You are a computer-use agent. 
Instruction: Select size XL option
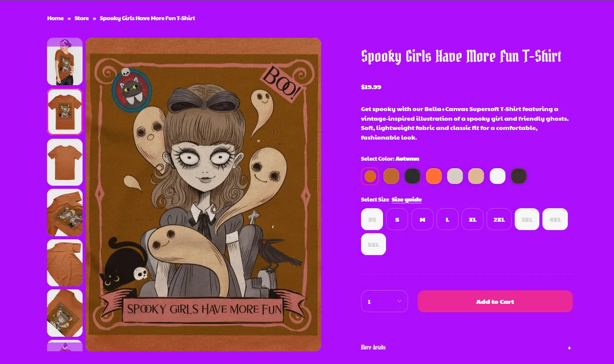[x=473, y=219]
